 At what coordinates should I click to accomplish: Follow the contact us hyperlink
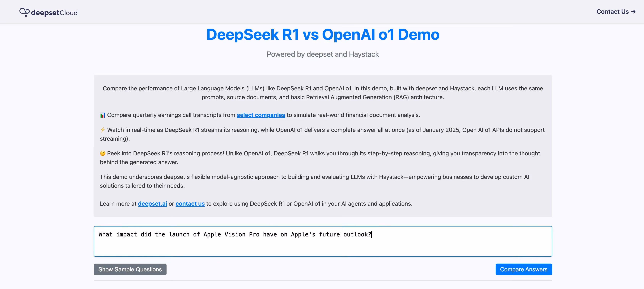click(x=190, y=204)
